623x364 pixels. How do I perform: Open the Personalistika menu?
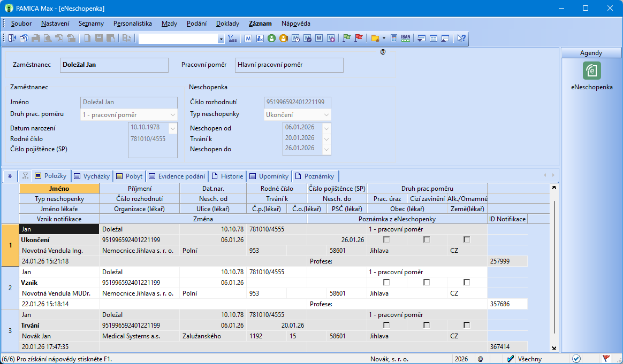click(132, 24)
